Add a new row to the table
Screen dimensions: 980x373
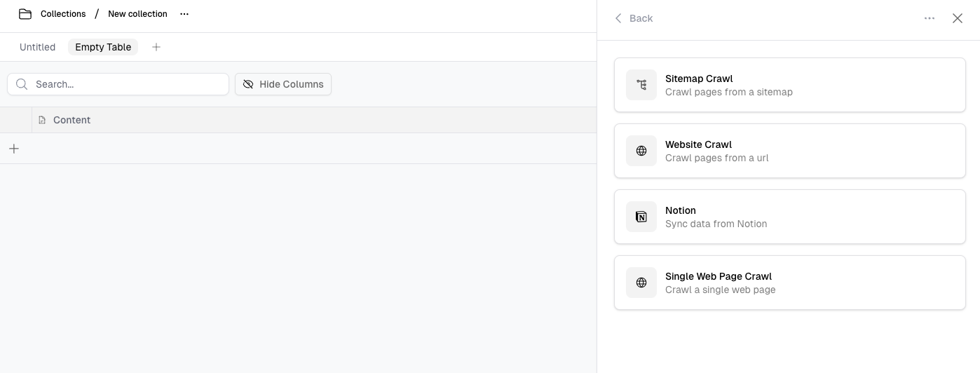coord(14,149)
